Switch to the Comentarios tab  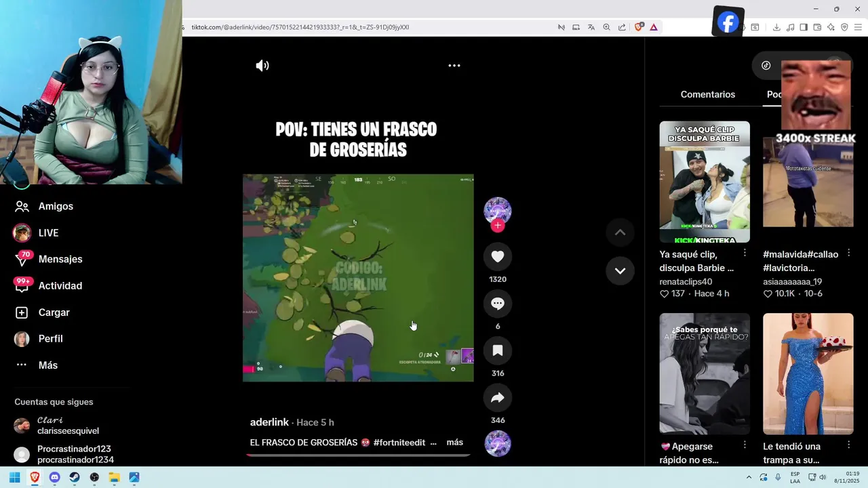(x=708, y=94)
